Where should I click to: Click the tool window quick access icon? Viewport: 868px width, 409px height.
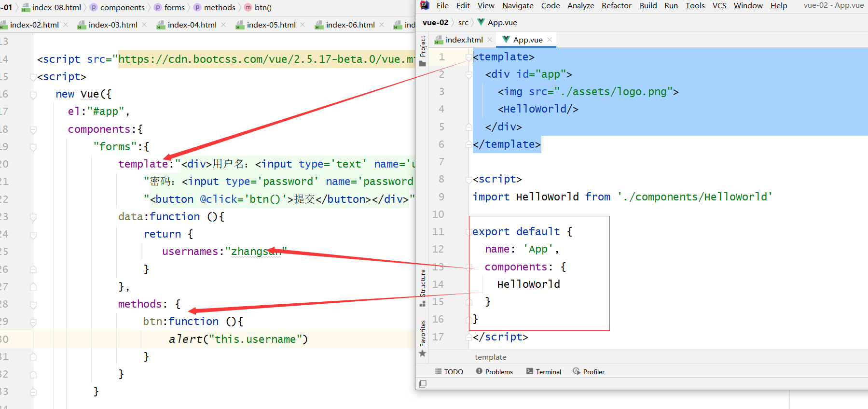(x=423, y=384)
